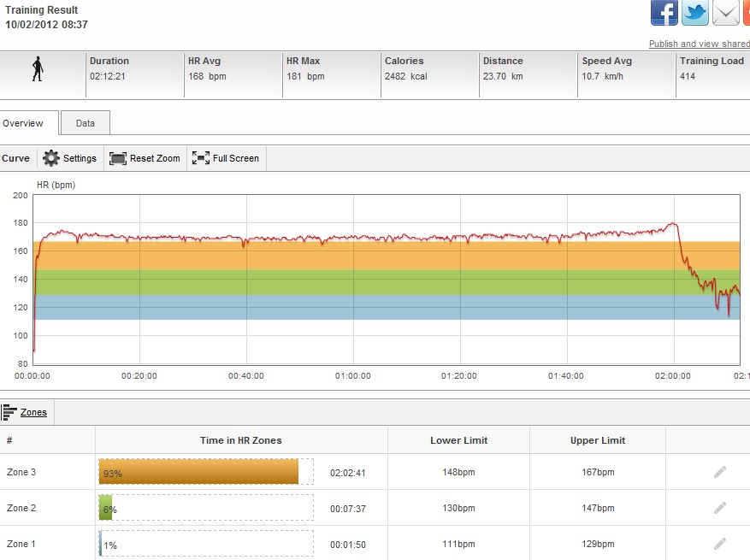The image size is (750, 560).
Task: Send result by email envelope icon
Action: 725,13
